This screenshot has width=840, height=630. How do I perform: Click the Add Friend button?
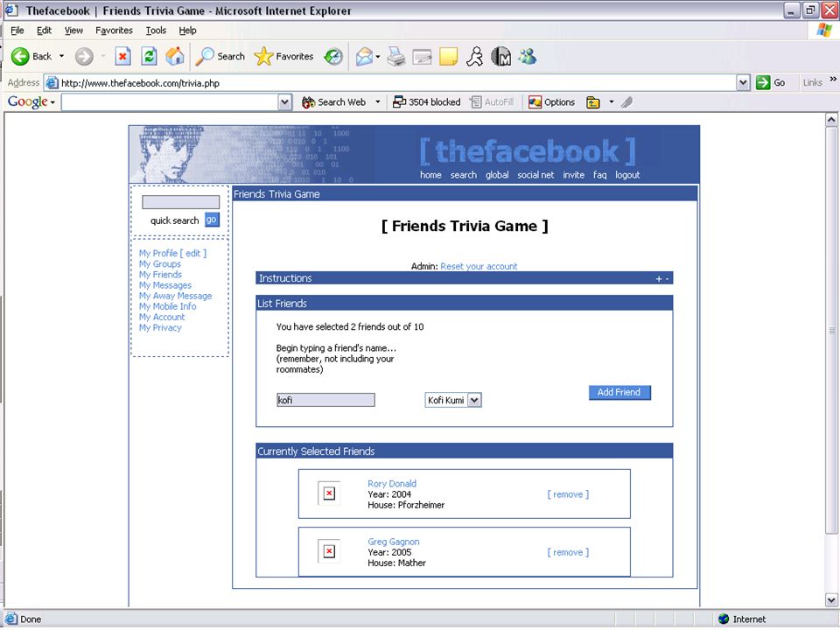[x=619, y=392]
